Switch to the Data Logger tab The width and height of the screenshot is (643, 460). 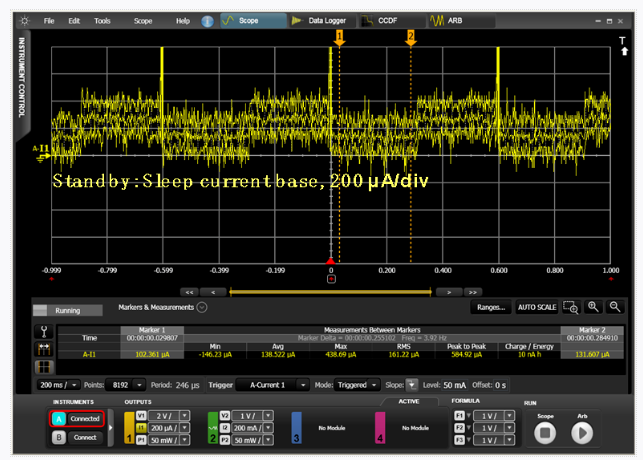(323, 20)
